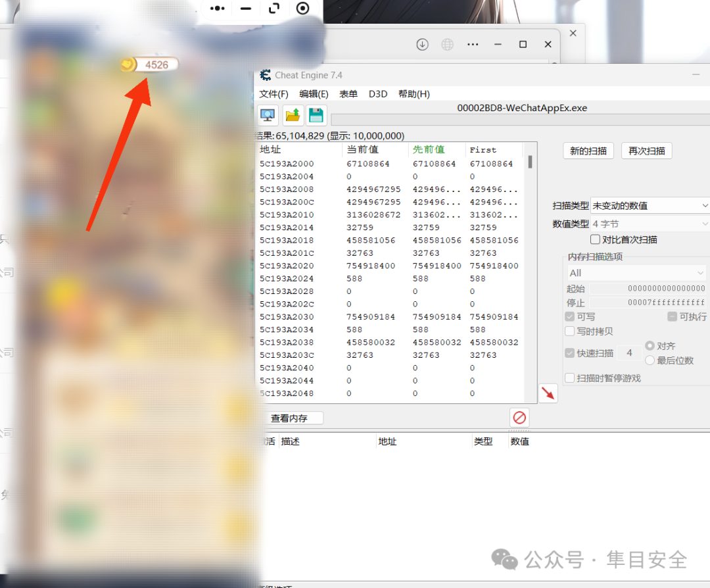
Task: Click current value 754918400
Action: click(x=371, y=266)
